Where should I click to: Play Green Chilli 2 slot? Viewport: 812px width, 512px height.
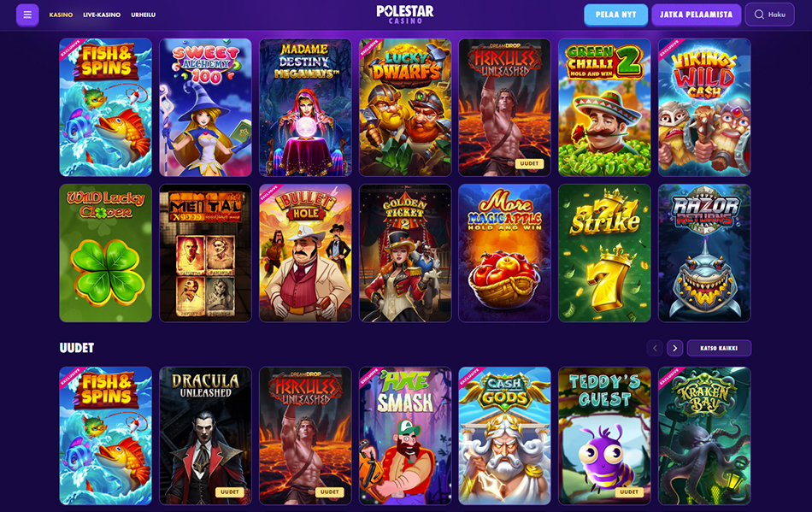(x=604, y=108)
